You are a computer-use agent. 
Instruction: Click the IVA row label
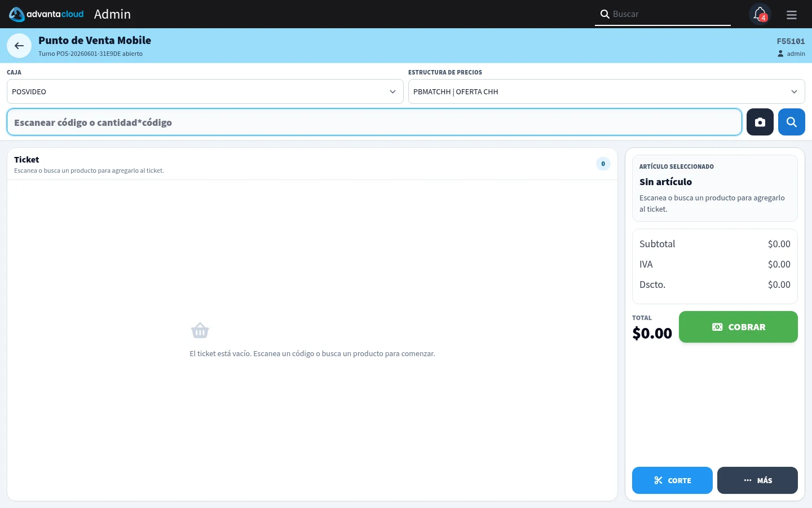[x=646, y=264]
